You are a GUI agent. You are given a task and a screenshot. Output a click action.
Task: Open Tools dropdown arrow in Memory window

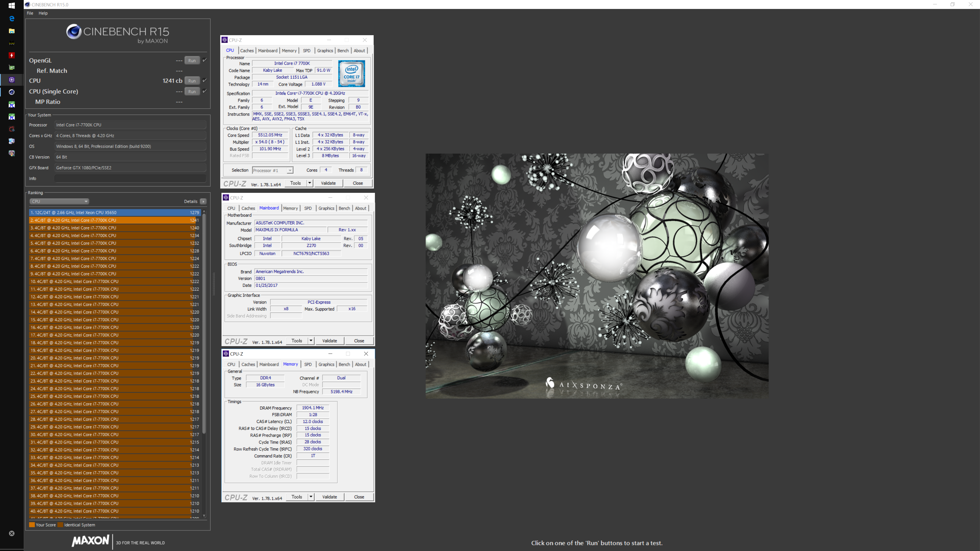[x=311, y=497]
